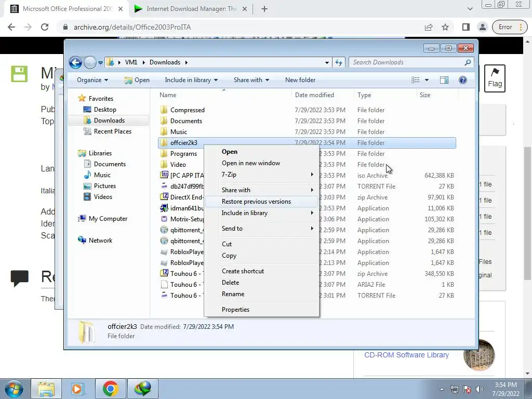Image resolution: width=532 pixels, height=399 pixels.
Task: Sort by Date modified column header
Action: (323, 95)
